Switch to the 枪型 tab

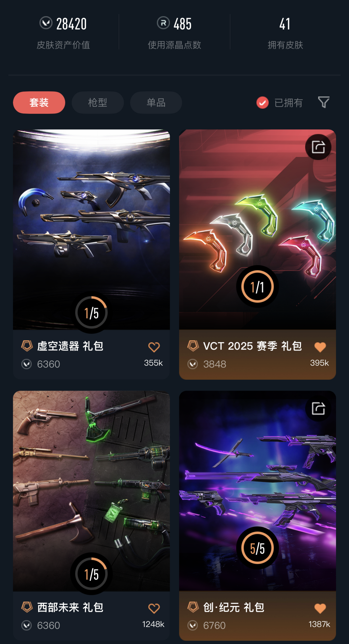coord(98,103)
